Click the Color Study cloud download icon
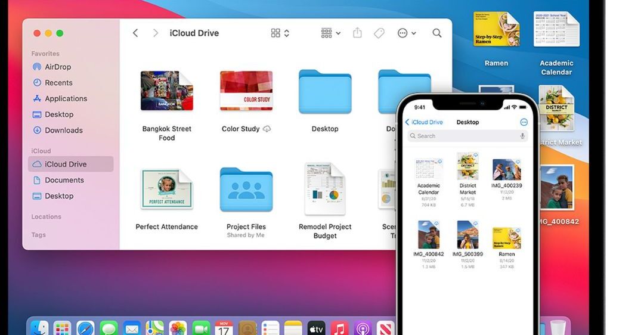 (267, 129)
